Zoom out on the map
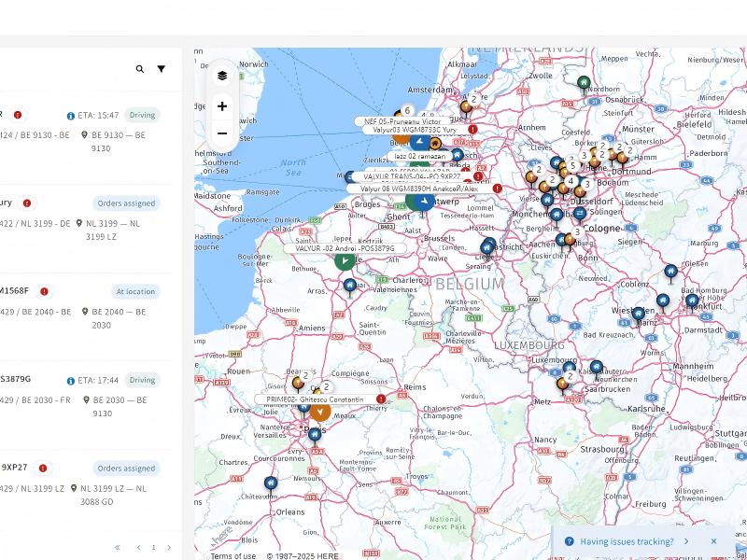747x560 pixels. click(222, 133)
